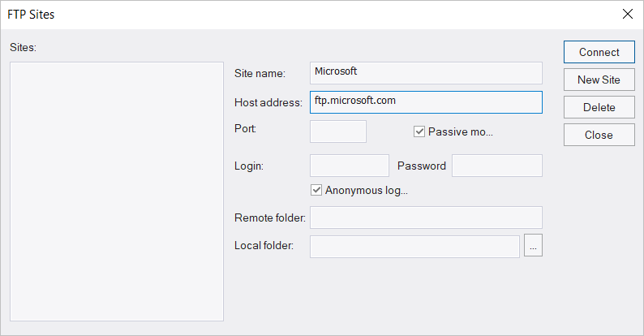Create a new site with New Site button
Screen dimensions: 644x336
(599, 80)
